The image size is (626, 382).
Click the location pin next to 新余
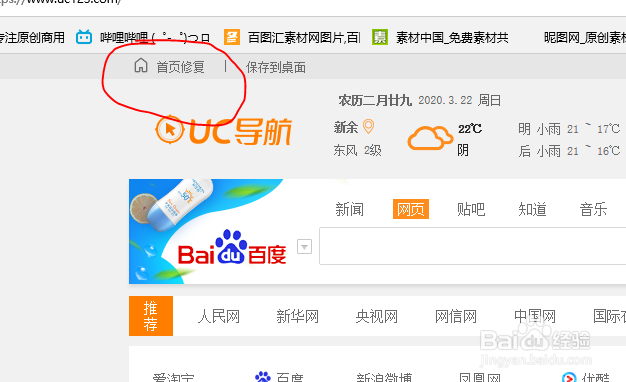368,127
